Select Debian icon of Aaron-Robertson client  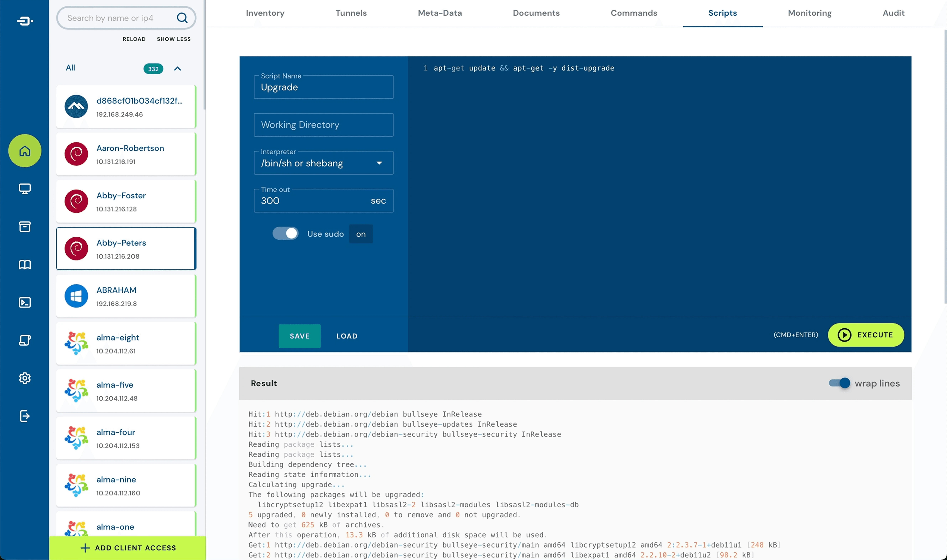click(x=76, y=154)
